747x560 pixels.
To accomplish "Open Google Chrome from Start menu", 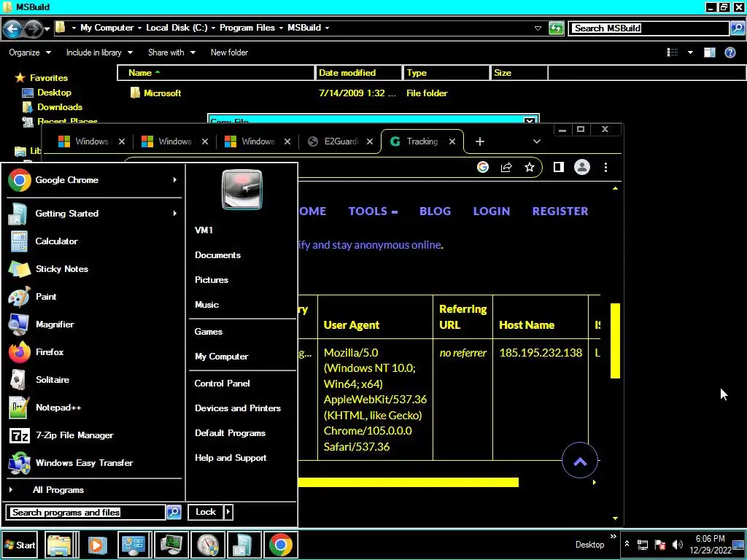I will (x=93, y=180).
